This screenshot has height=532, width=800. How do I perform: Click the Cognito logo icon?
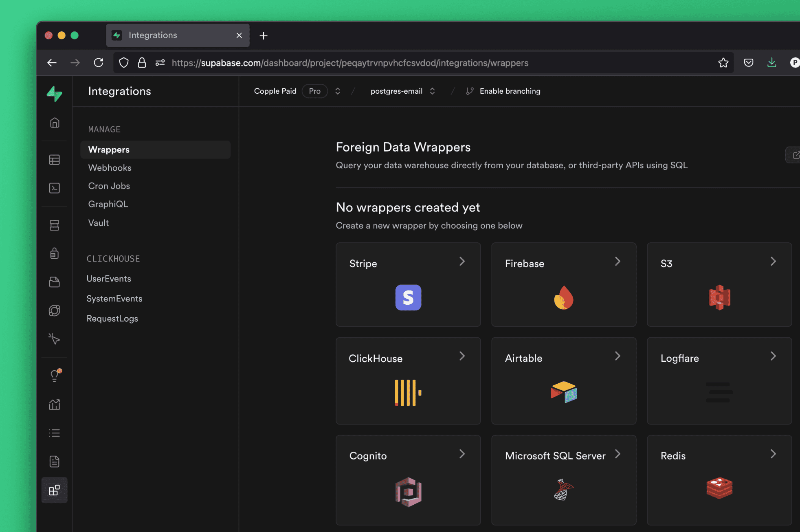coord(408,492)
